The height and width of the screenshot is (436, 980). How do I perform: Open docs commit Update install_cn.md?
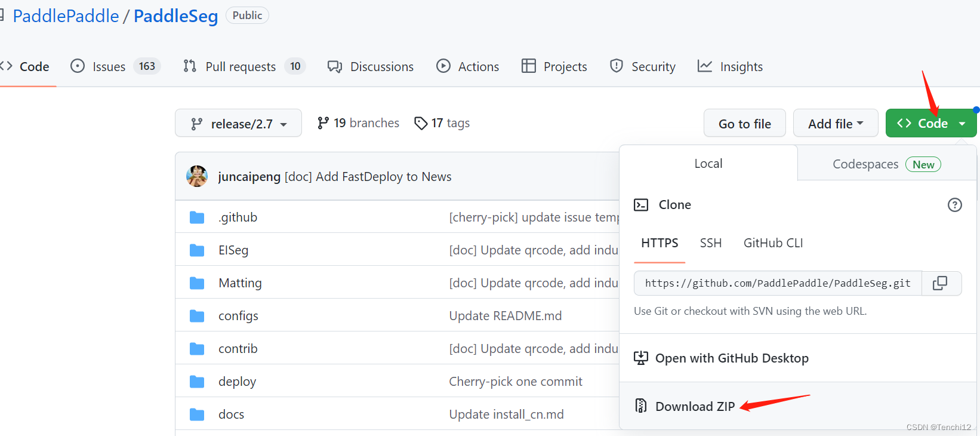point(506,414)
